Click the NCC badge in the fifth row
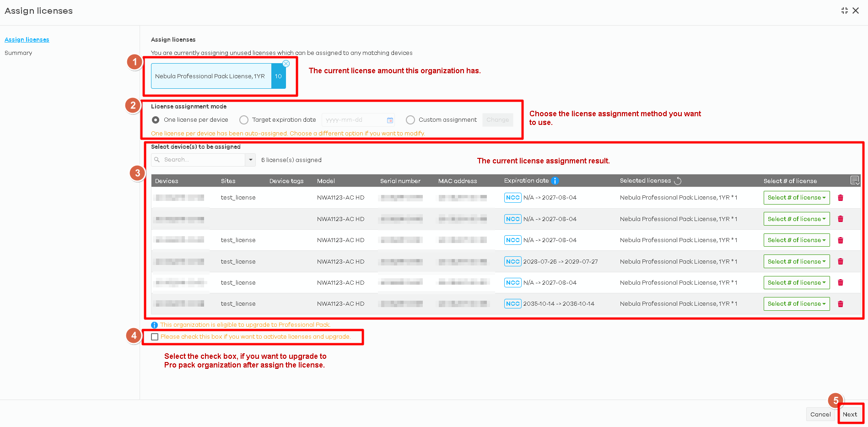The height and width of the screenshot is (427, 868). tap(512, 282)
